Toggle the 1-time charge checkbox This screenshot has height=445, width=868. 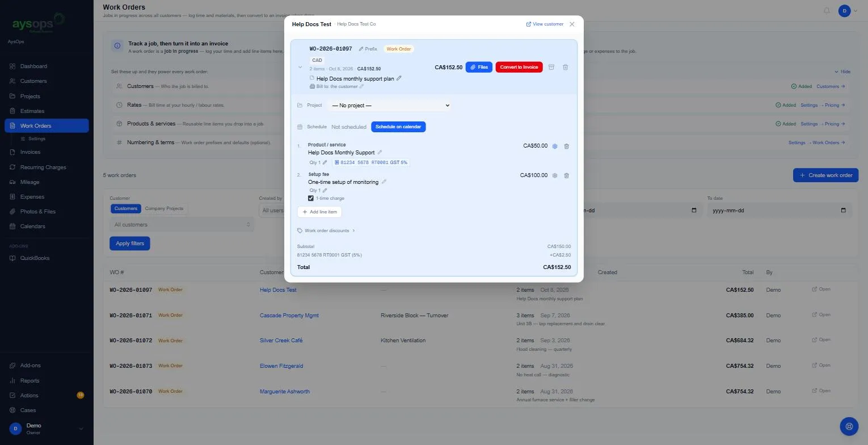pos(311,198)
